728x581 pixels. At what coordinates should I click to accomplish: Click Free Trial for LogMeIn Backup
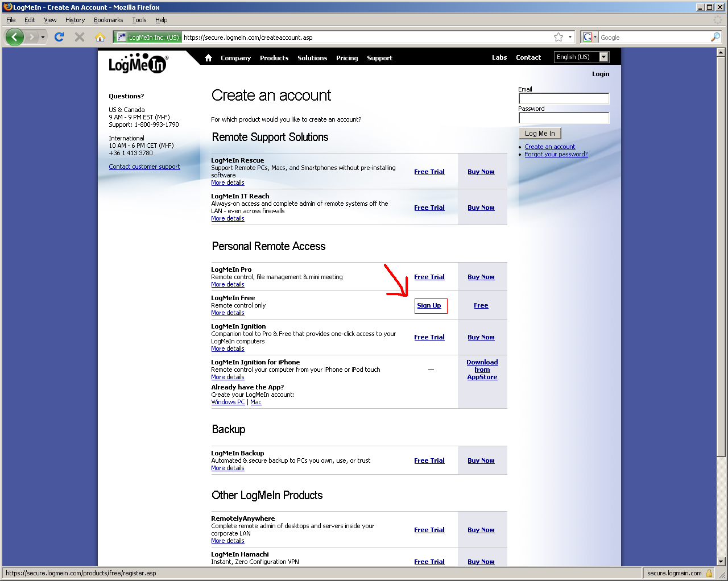click(429, 460)
